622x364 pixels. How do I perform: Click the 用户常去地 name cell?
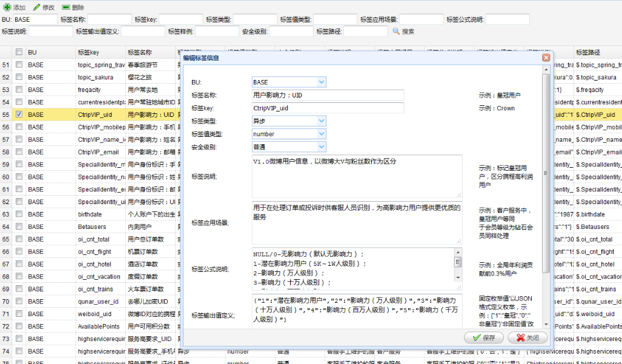point(150,90)
